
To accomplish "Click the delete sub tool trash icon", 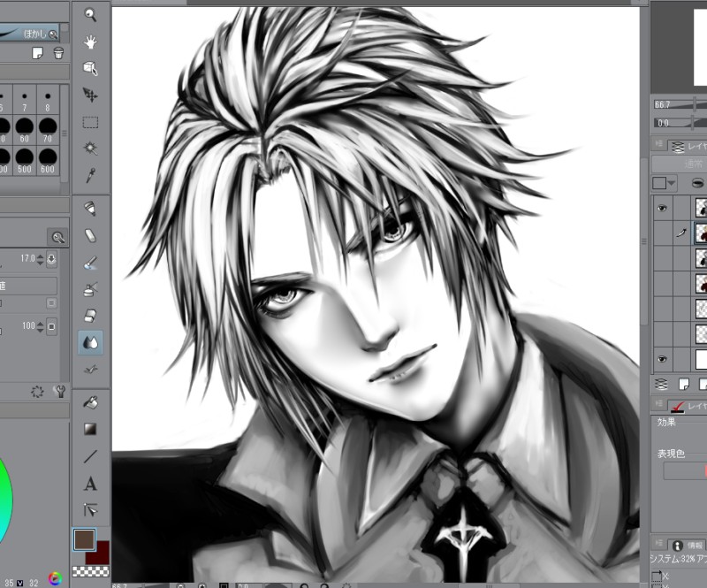I will [58, 53].
